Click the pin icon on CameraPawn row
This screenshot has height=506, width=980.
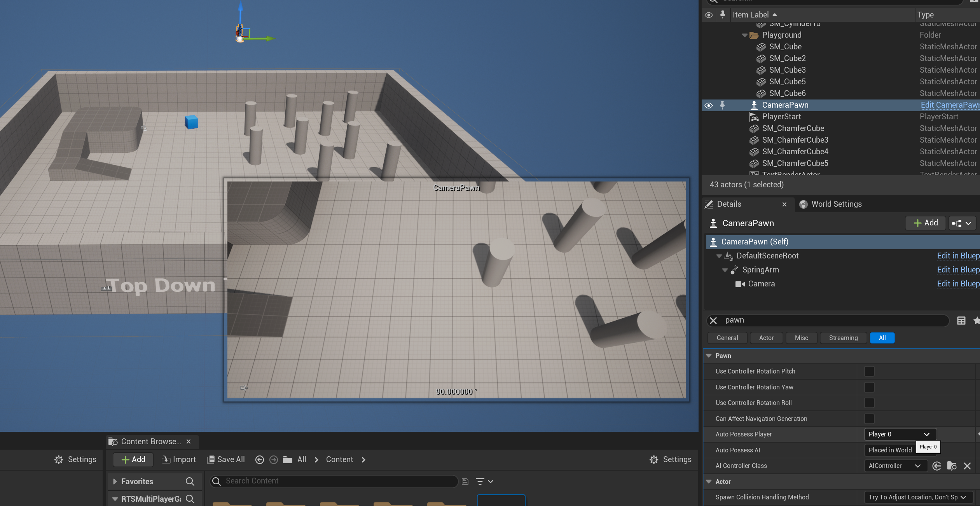(722, 105)
